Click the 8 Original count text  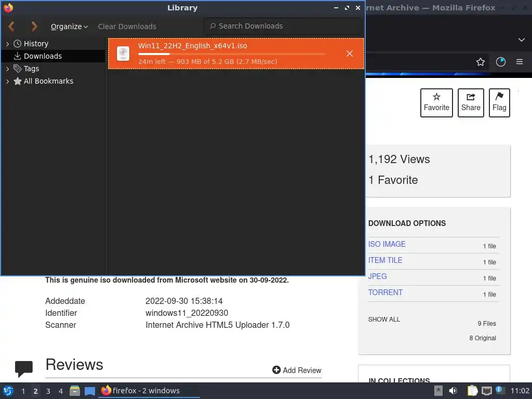483,338
